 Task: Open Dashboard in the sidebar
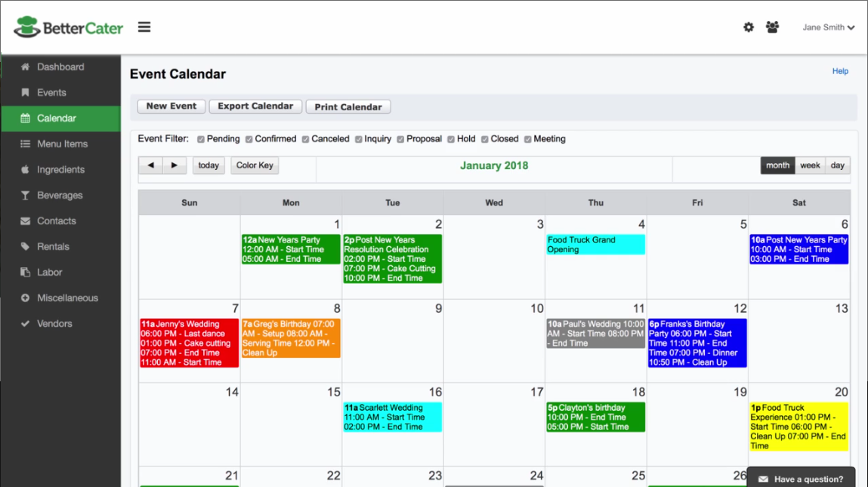coord(61,67)
